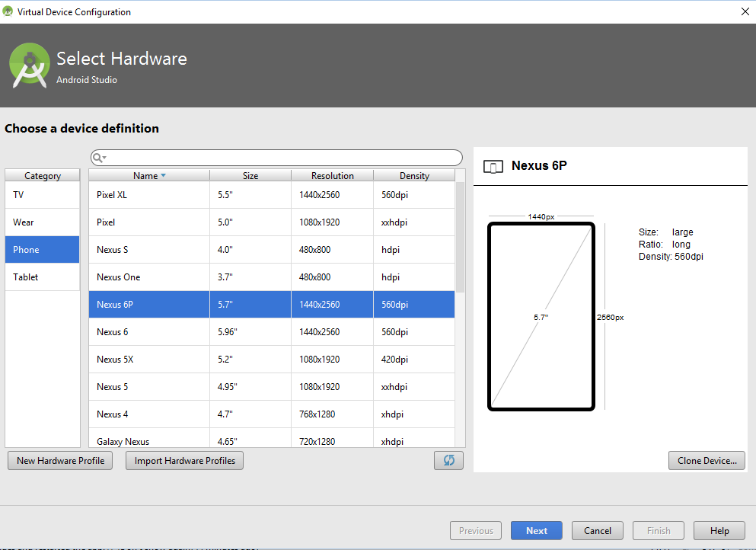
Task: Click the refresh device list icon button
Action: click(x=448, y=460)
